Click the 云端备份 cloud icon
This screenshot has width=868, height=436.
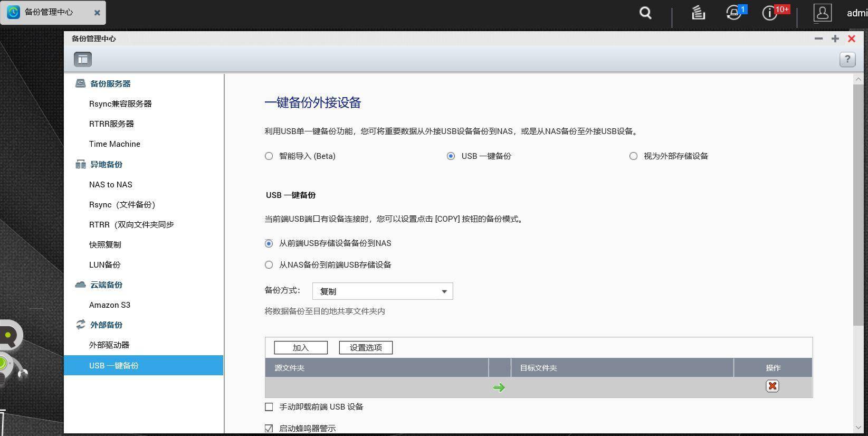pos(80,285)
